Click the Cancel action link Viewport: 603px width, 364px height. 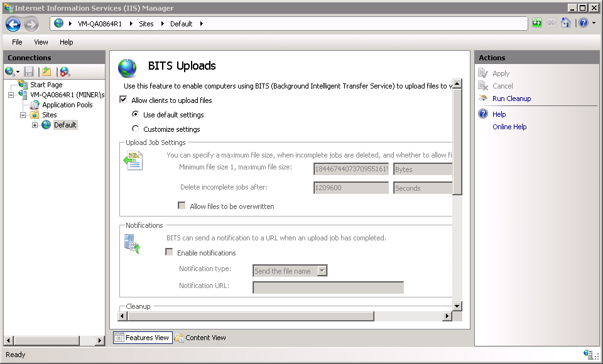pos(503,86)
